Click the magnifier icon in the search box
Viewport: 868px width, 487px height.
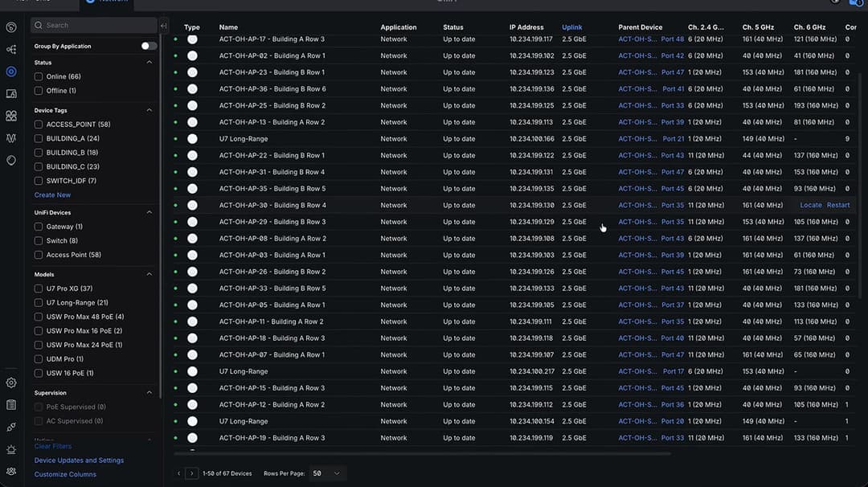point(39,25)
